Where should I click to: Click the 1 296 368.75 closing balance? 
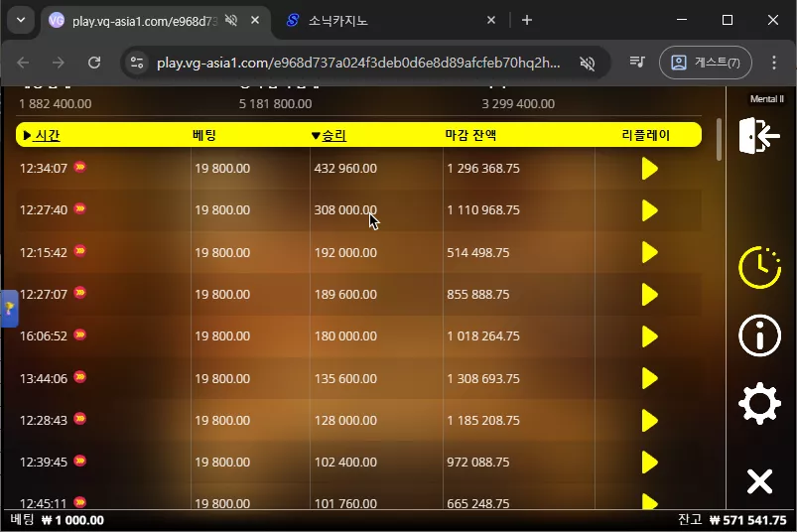point(483,169)
